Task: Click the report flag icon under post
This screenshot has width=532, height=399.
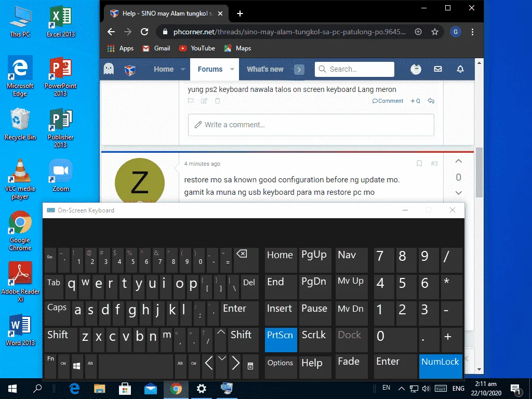Action: [x=191, y=101]
